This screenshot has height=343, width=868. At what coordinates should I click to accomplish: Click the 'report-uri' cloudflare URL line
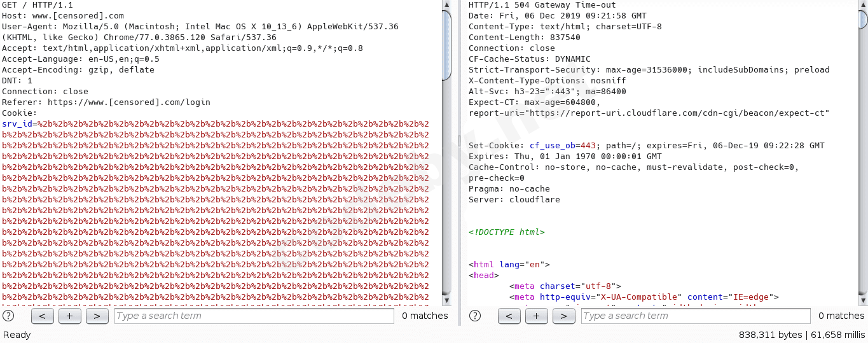pyautogui.click(x=649, y=113)
